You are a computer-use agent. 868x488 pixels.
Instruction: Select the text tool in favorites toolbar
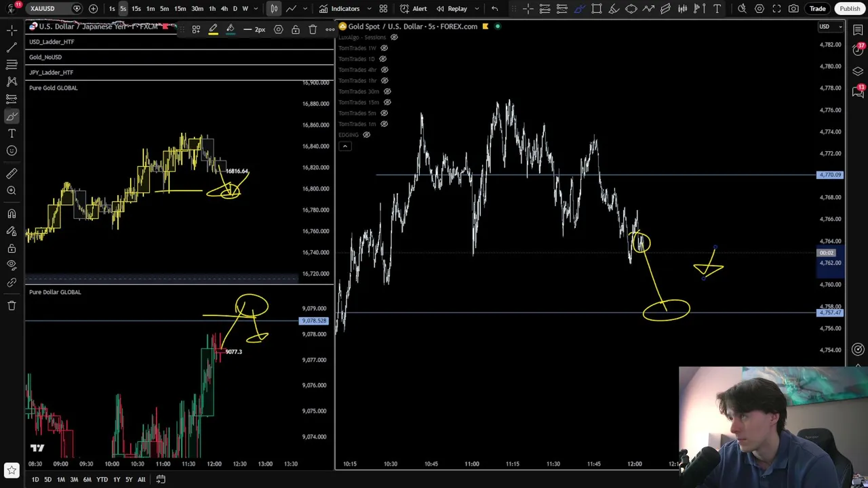717,8
